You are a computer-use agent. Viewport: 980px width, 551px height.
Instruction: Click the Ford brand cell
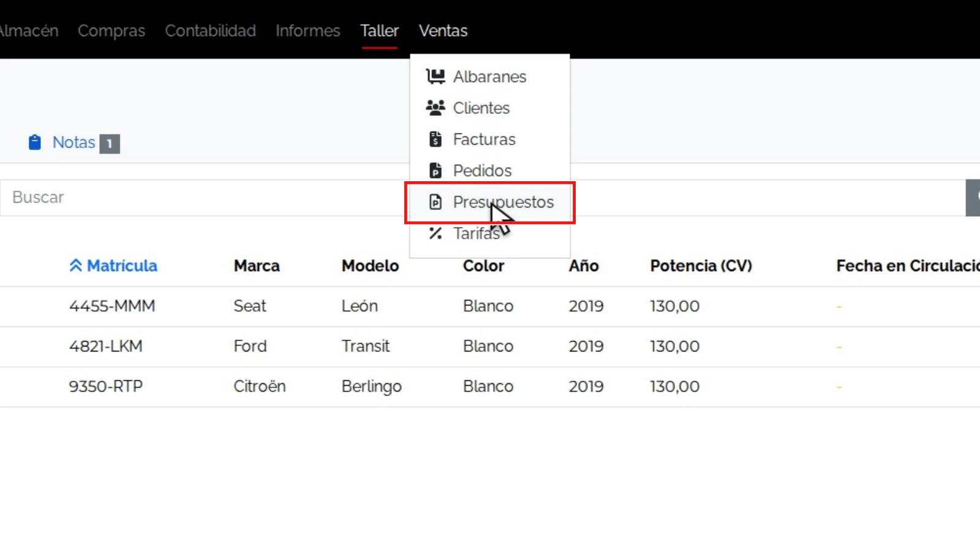[250, 347]
